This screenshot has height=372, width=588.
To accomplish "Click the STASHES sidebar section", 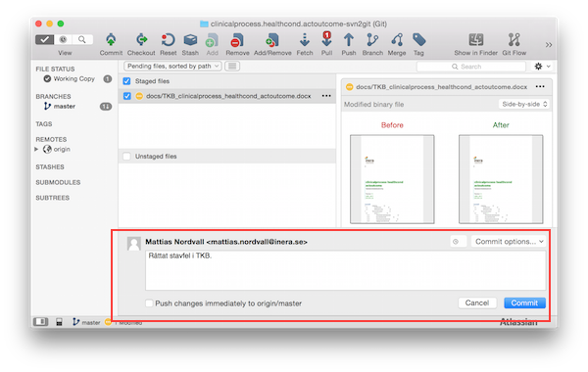I will pyautogui.click(x=50, y=166).
